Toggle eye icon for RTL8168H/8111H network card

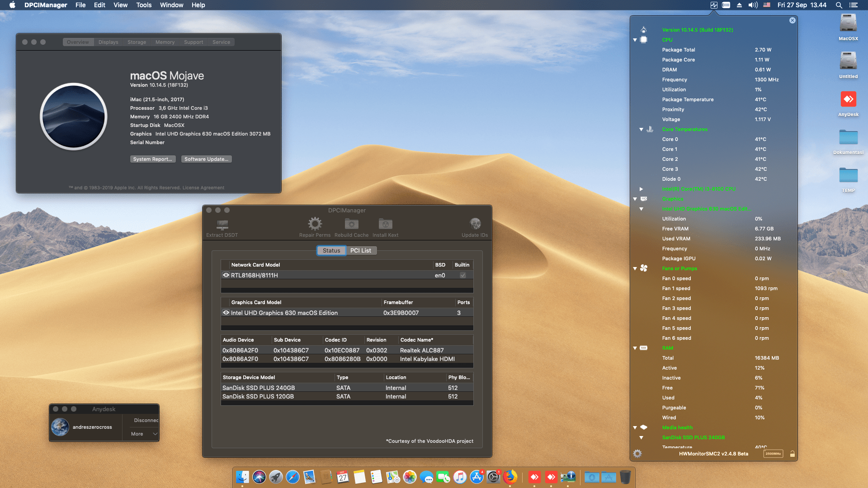[x=226, y=275]
